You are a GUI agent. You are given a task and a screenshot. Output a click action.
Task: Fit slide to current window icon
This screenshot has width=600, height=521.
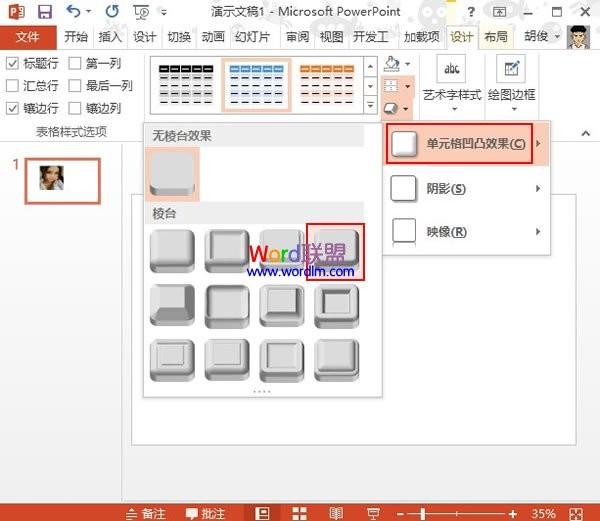(x=576, y=514)
